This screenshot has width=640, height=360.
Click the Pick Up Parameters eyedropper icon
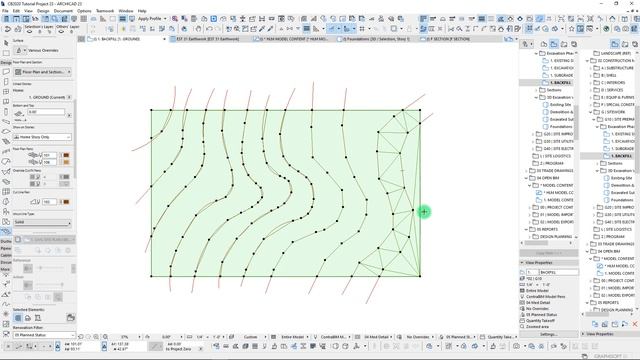click(262, 29)
